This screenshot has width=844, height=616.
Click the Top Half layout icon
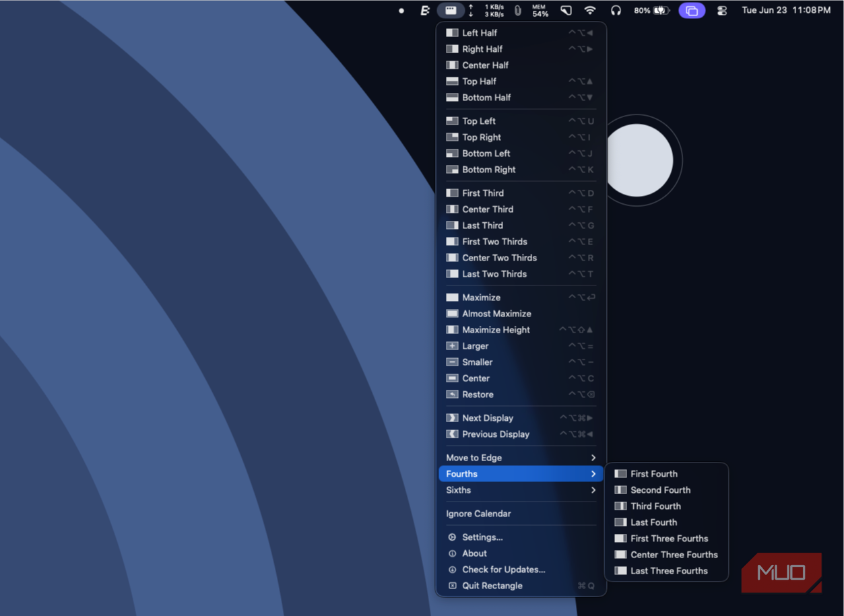452,81
